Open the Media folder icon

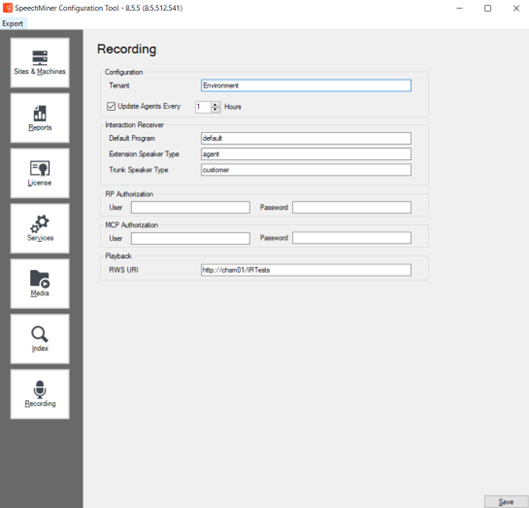point(40,279)
